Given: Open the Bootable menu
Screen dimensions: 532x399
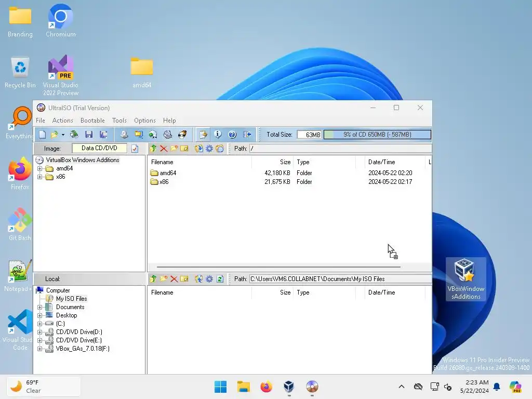Looking at the screenshot, I should 92,121.
